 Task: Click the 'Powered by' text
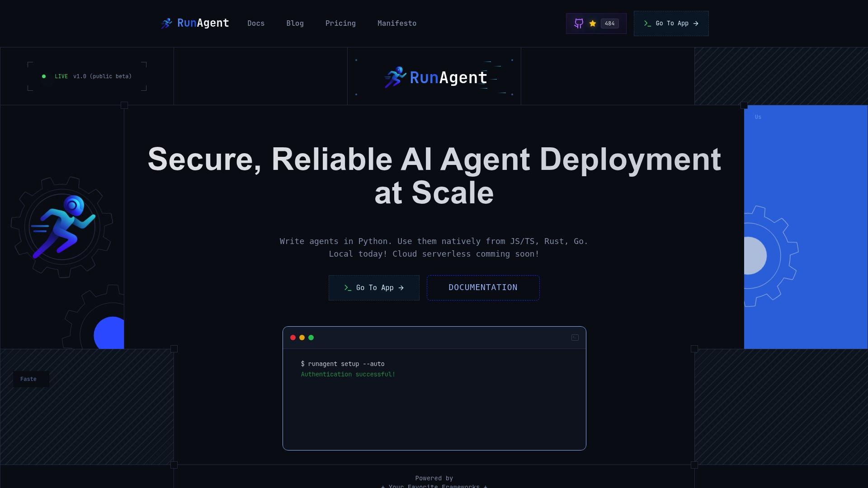tap(434, 479)
